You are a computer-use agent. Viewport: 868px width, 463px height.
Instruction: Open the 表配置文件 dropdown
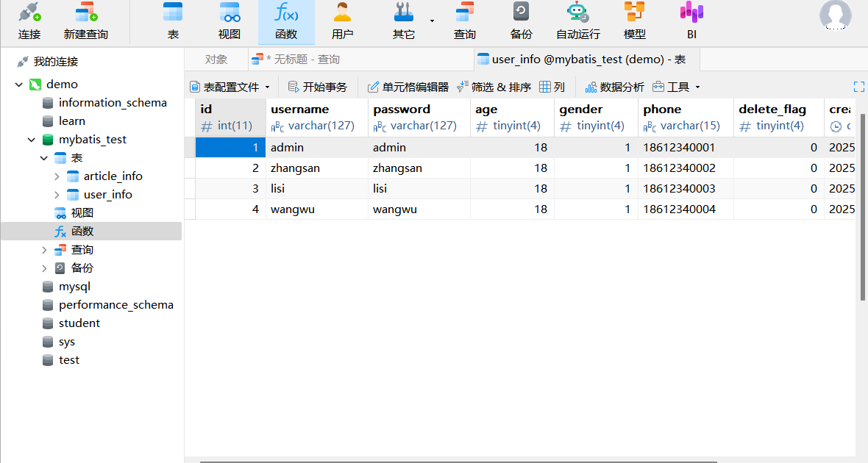tap(230, 87)
